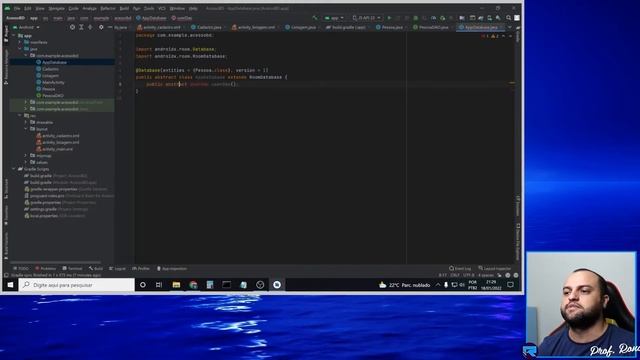Viewport: 640px width, 360px height.
Task: Collapse the layout folder
Action: click(26, 129)
